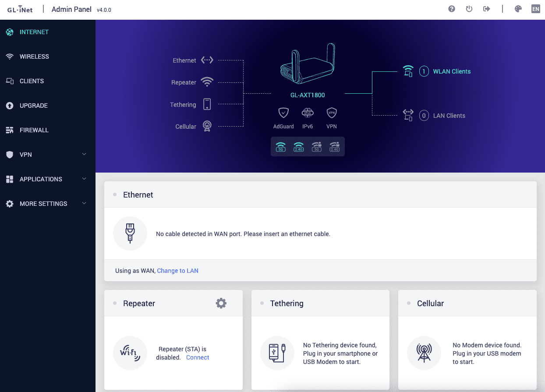Toggle the main 2.4G Wi-Fi band icon
The width and height of the screenshot is (545, 392).
tap(299, 147)
